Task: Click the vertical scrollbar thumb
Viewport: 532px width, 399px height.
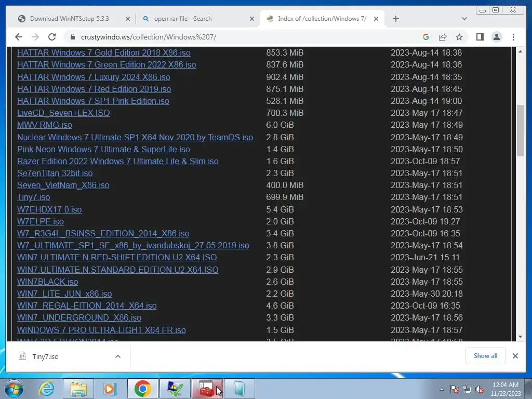Action: point(520,130)
